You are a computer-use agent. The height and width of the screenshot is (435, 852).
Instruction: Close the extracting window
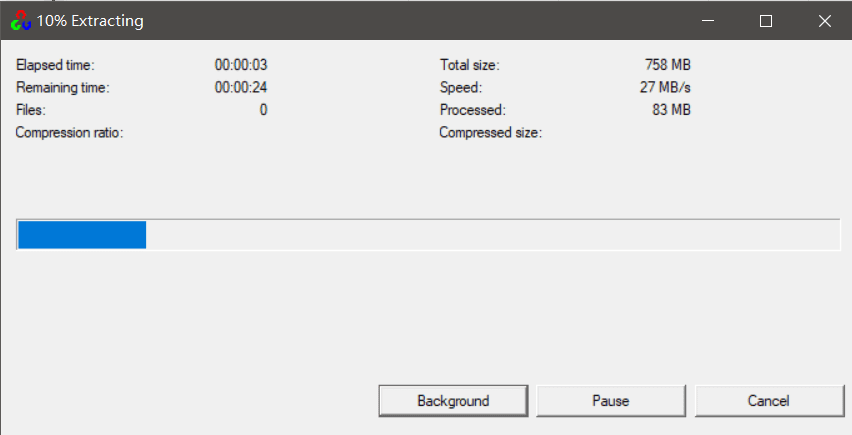coord(824,21)
